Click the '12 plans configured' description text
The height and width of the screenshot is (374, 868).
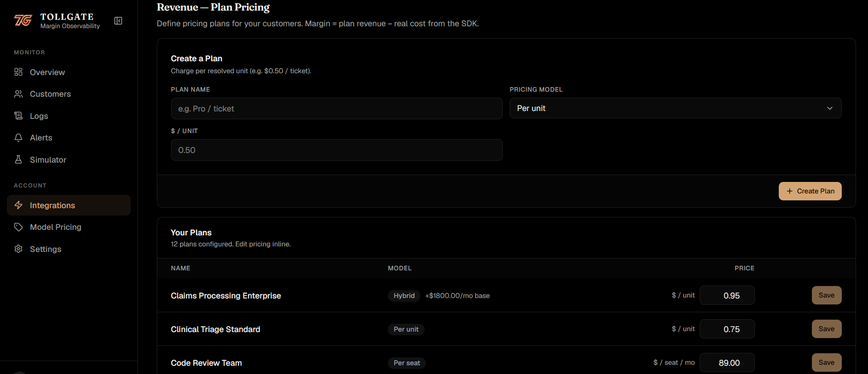pyautogui.click(x=230, y=244)
